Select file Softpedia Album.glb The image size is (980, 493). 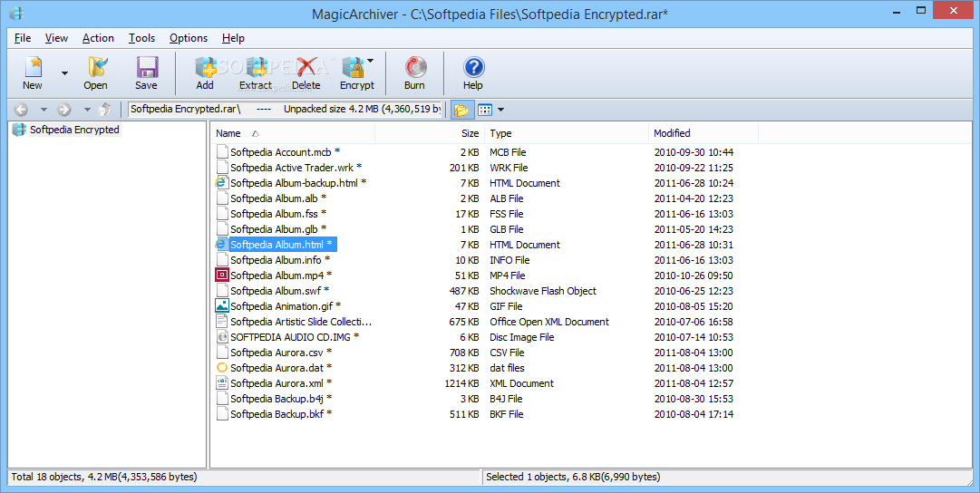pos(278,229)
